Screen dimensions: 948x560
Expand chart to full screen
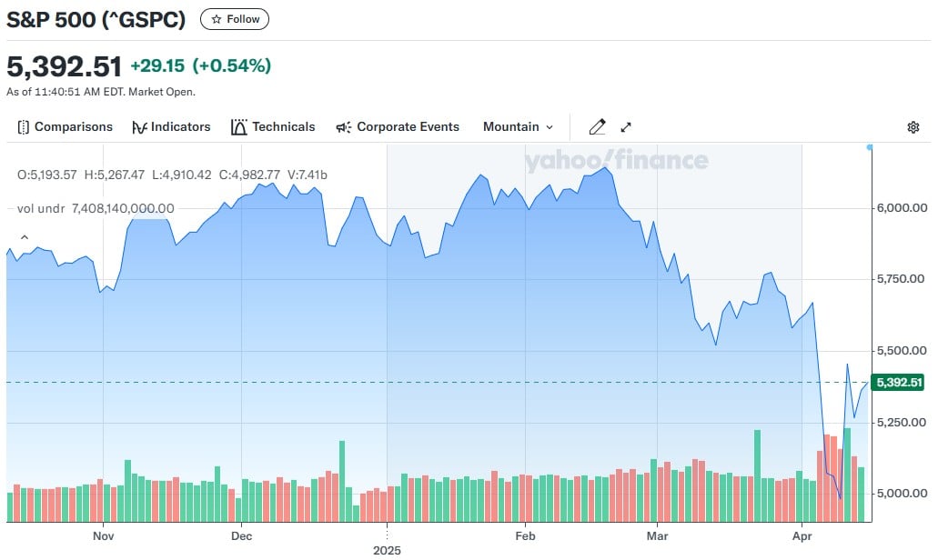626,127
